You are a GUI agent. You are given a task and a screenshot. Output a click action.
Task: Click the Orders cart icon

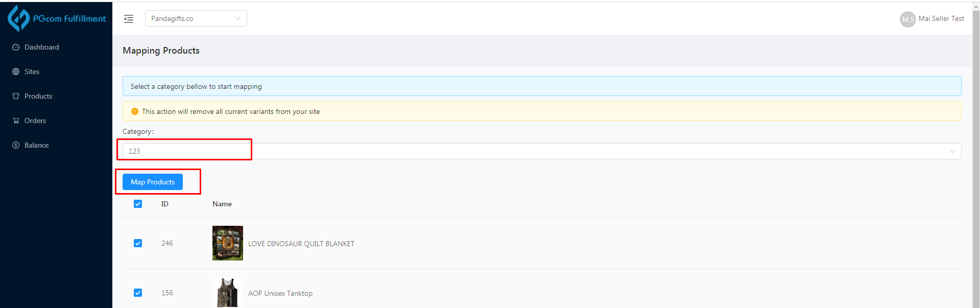[x=16, y=121]
